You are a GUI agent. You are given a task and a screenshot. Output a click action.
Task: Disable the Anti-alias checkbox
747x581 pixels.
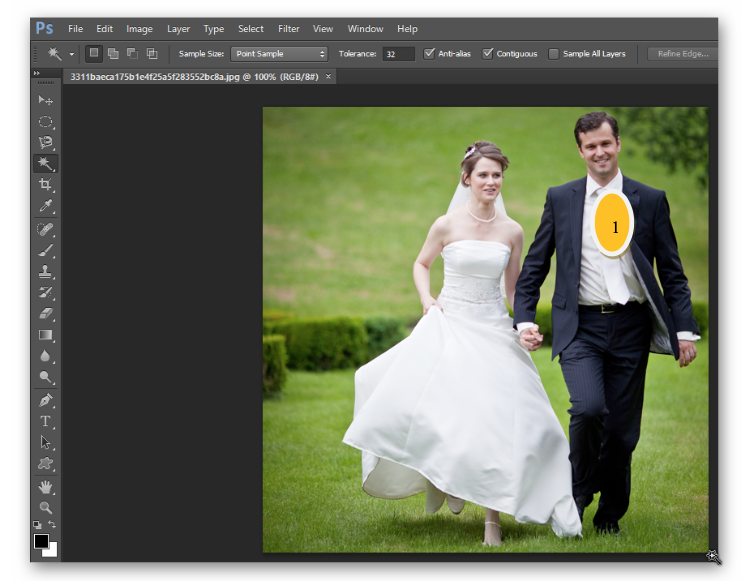(429, 54)
